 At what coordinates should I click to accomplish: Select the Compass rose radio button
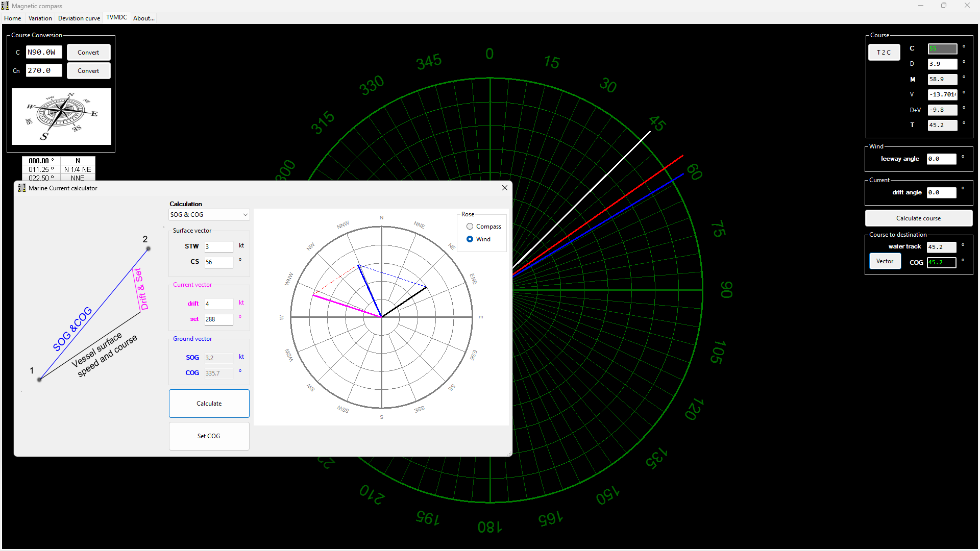[x=470, y=227]
